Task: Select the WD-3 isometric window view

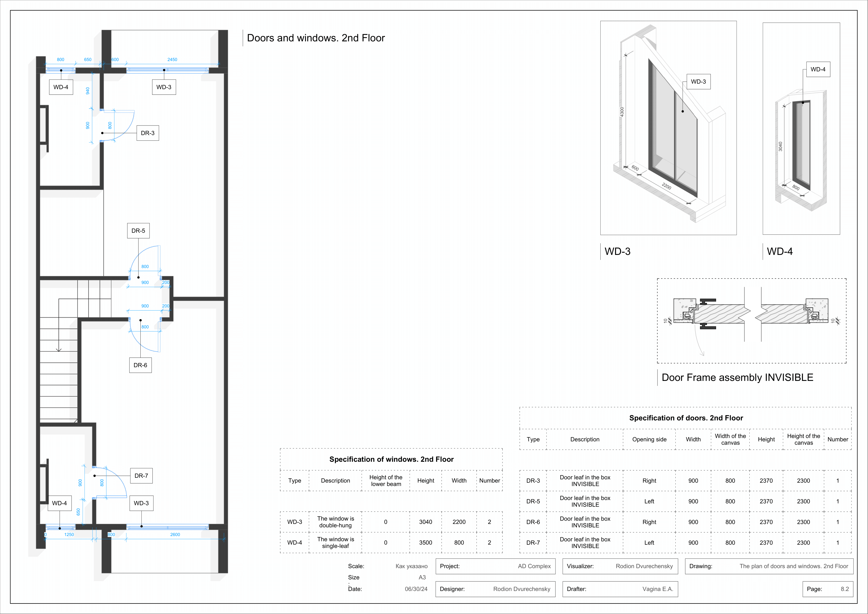Action: [x=668, y=128]
